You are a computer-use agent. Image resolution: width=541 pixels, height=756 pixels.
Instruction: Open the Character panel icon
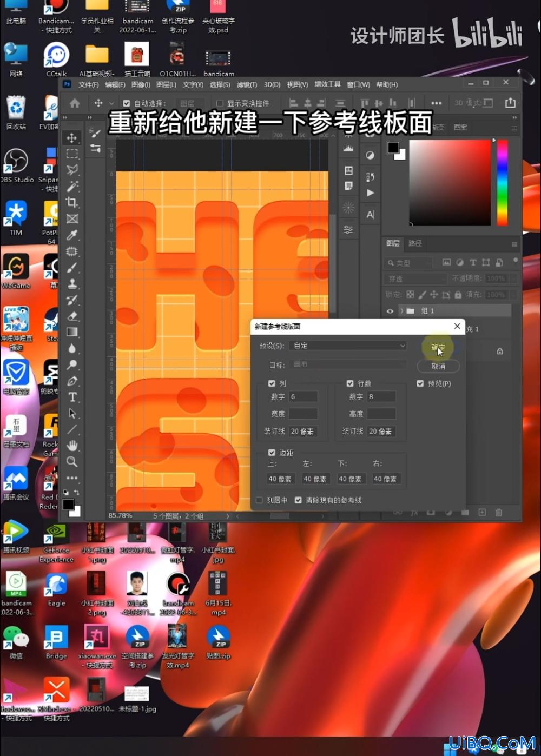(370, 214)
